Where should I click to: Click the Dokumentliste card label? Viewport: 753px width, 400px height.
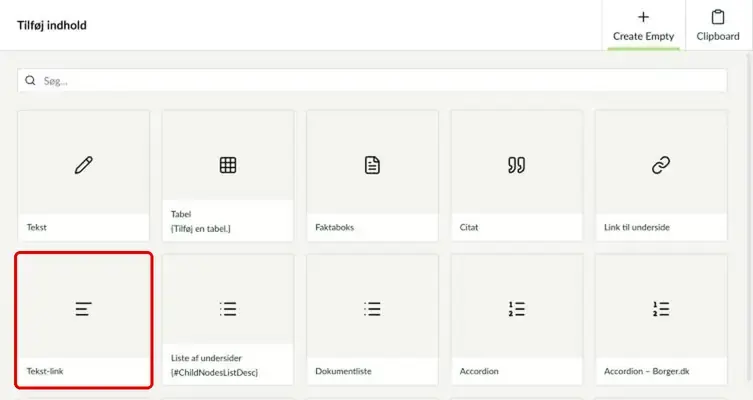click(x=343, y=371)
